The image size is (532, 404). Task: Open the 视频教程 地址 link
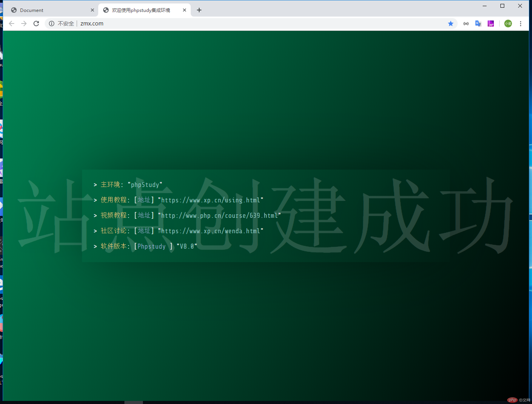(144, 215)
